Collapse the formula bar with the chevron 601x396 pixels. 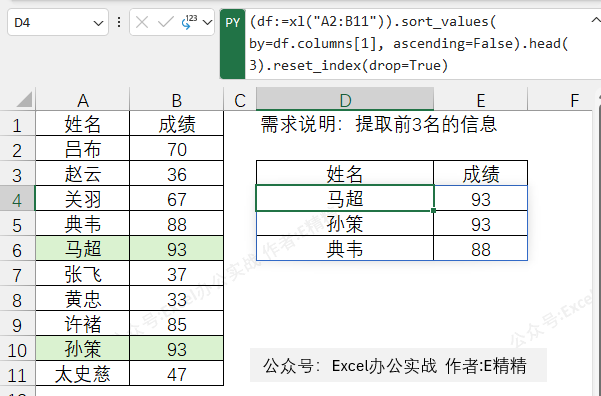pos(595,20)
